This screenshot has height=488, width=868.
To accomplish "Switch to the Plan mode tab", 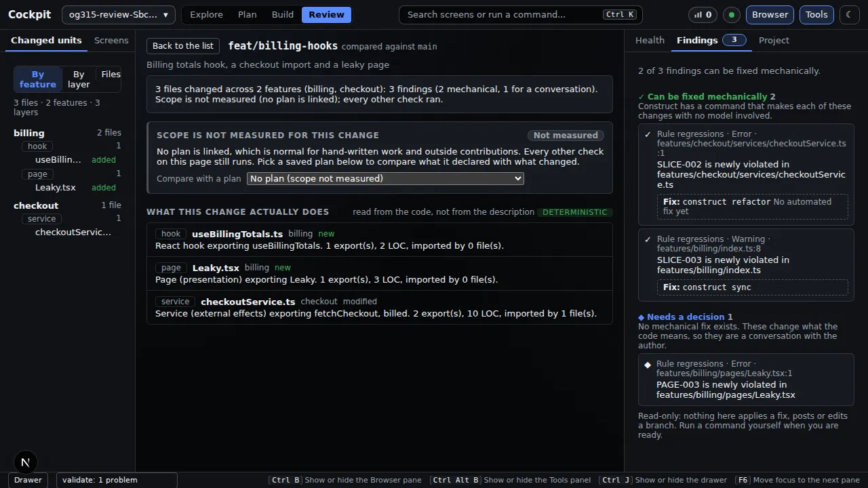I will [x=247, y=14].
